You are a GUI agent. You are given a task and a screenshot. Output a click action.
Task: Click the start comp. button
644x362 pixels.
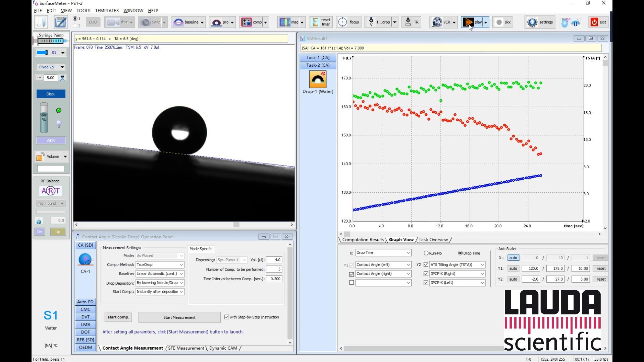pos(118,317)
